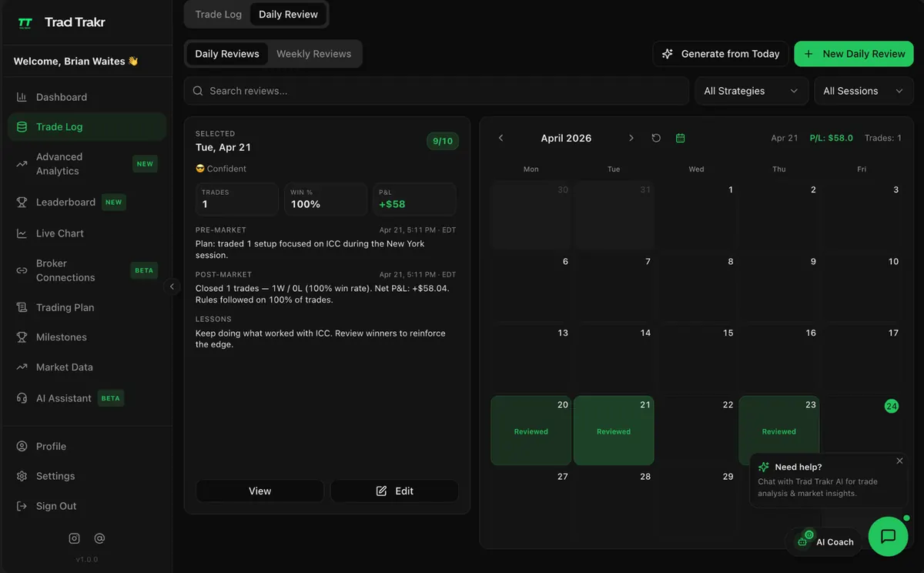Click the Milestones trophy icon
Image resolution: width=924 pixels, height=573 pixels.
[22, 337]
